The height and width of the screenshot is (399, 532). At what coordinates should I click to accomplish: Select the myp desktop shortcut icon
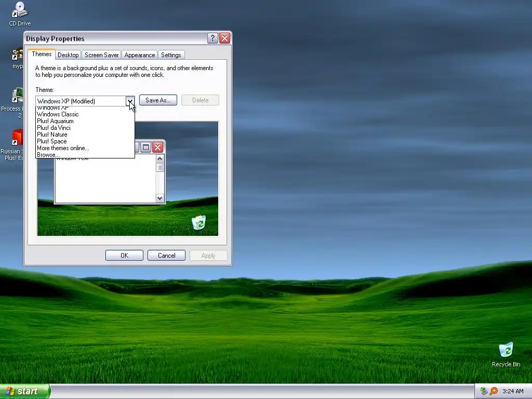[x=17, y=54]
